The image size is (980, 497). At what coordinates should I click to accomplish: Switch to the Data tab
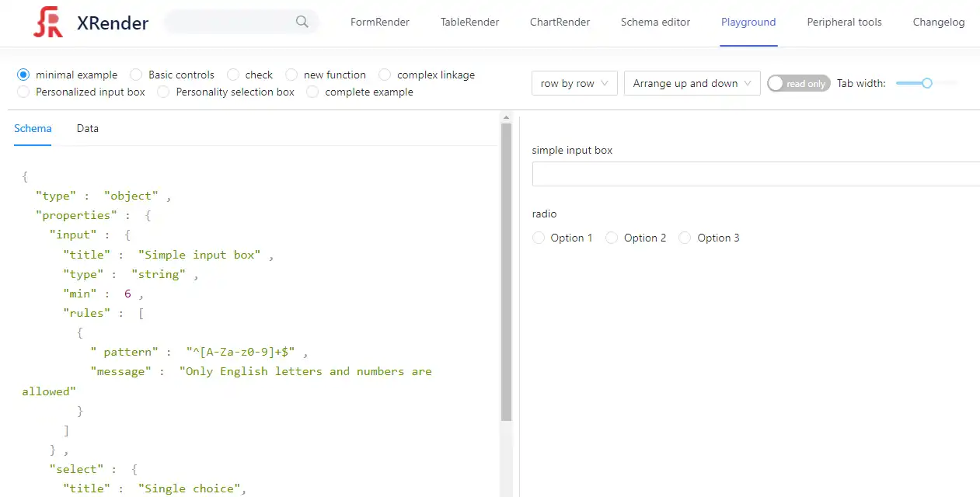click(87, 128)
